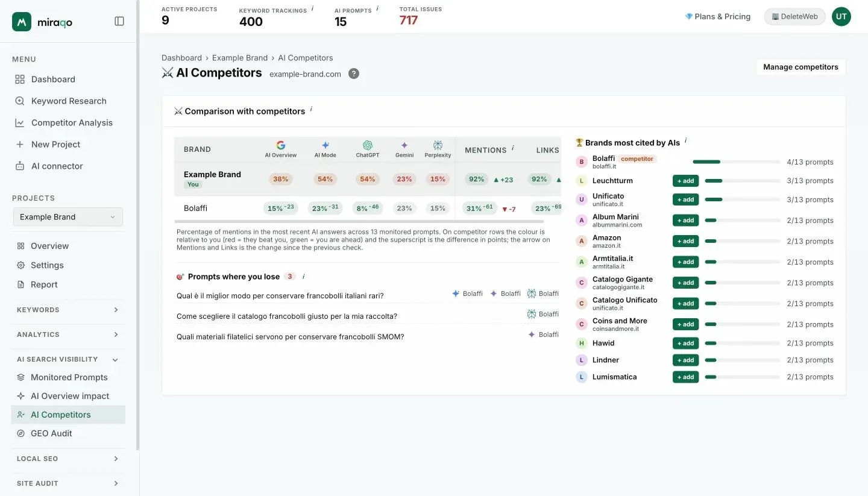
Task: Click the AI Mode column sparkle icon
Action: pos(325,145)
